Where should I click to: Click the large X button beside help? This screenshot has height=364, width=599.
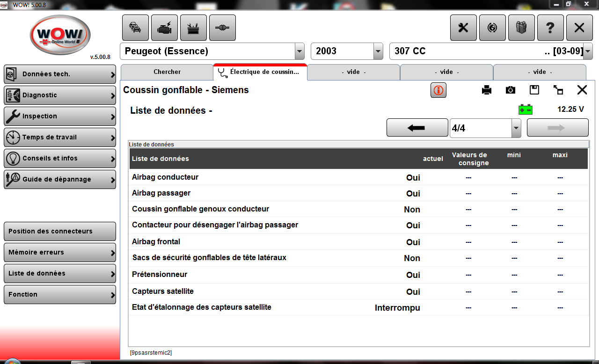pyautogui.click(x=579, y=28)
